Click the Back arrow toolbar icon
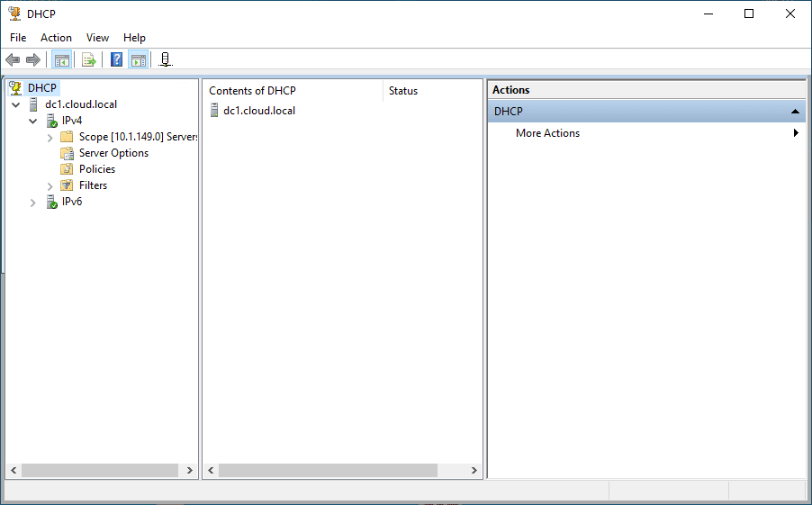 click(13, 60)
